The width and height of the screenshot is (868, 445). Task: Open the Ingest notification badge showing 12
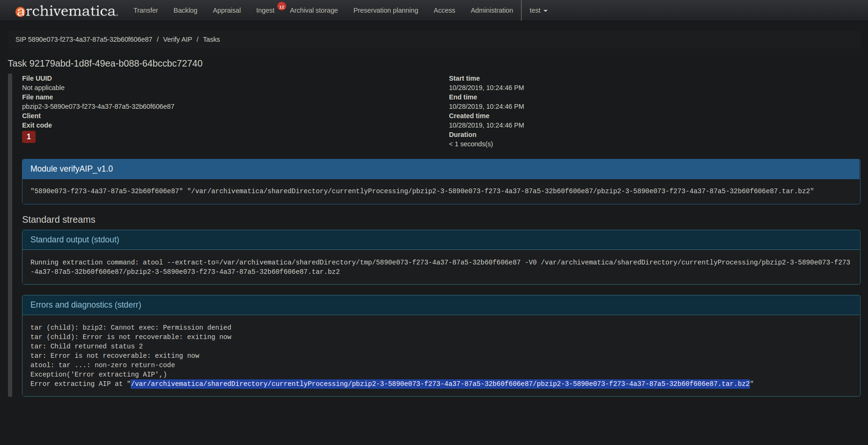282,6
